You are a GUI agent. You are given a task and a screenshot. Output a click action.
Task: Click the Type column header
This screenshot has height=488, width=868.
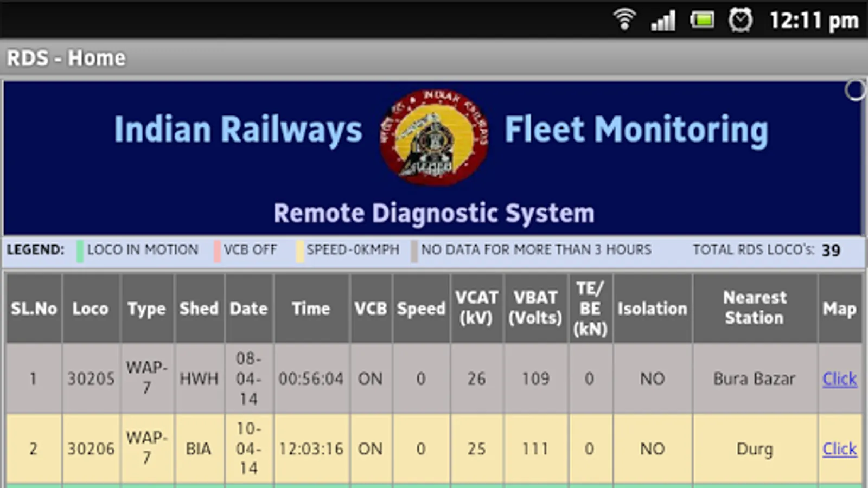click(147, 309)
